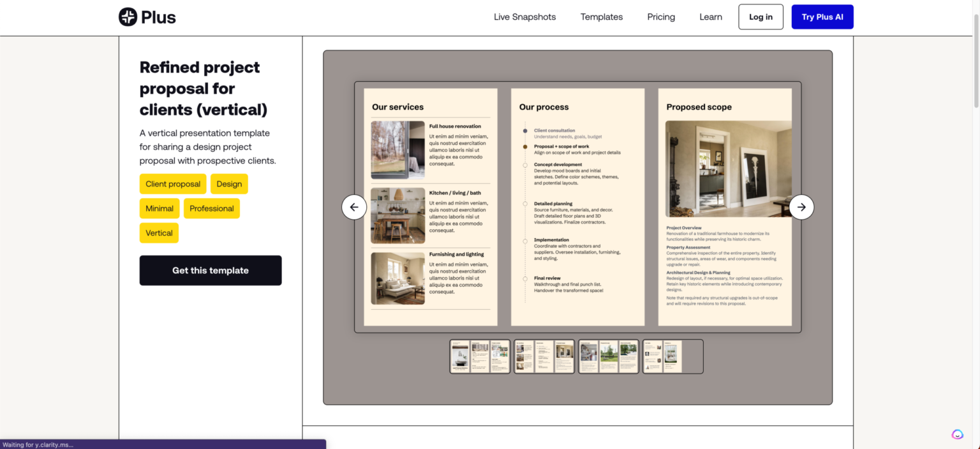Viewport: 980px width, 449px height.
Task: Open the Templates page
Action: tap(601, 17)
